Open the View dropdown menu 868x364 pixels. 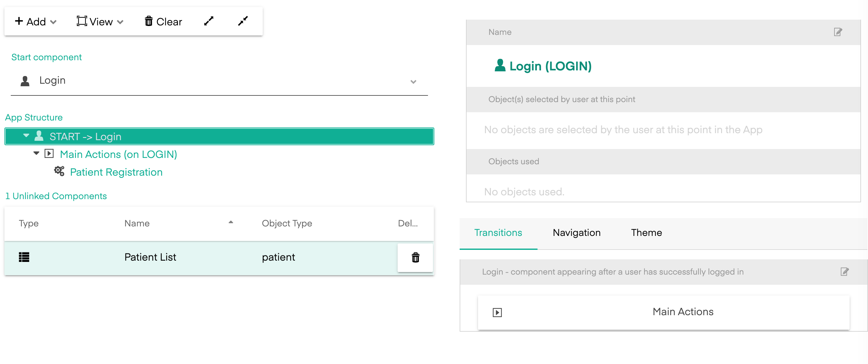pos(100,22)
